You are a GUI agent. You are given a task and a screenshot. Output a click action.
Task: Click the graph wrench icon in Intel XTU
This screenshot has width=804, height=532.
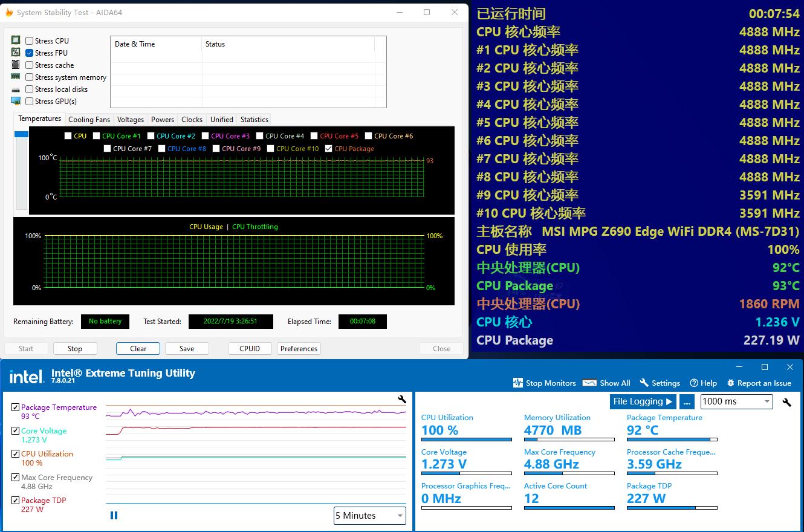402,399
